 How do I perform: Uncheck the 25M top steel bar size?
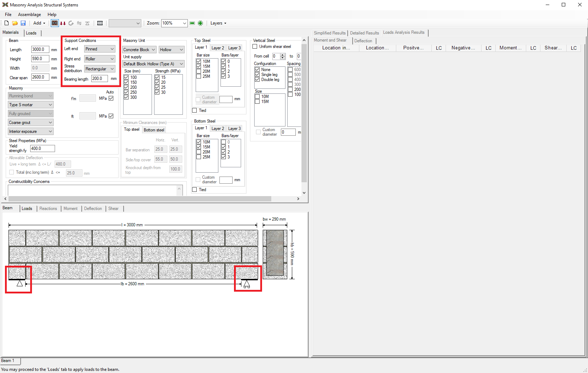(x=199, y=76)
